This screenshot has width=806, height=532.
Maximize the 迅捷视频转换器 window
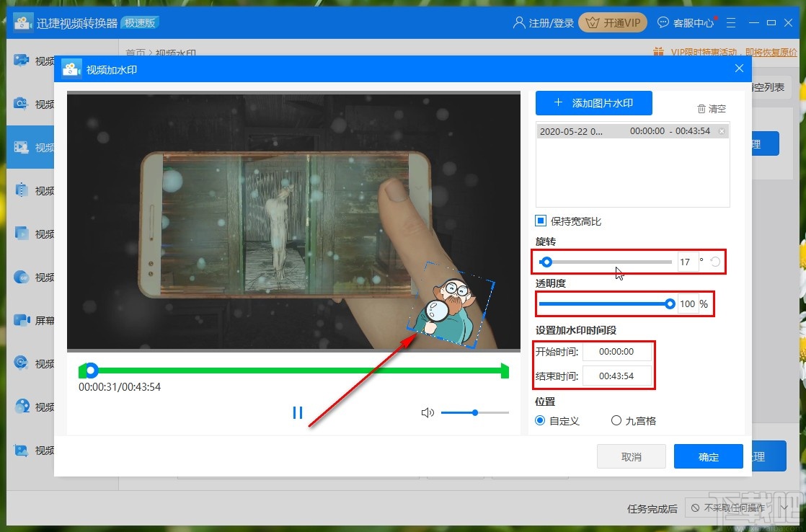point(771,22)
